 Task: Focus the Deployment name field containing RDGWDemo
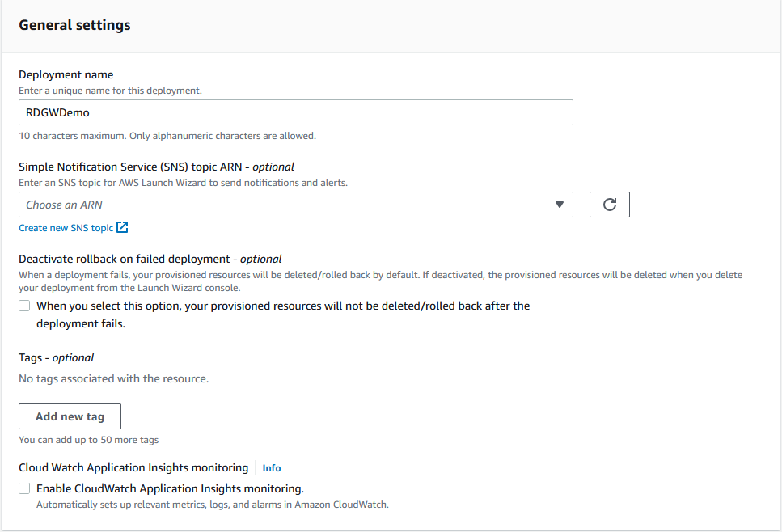[295, 112]
